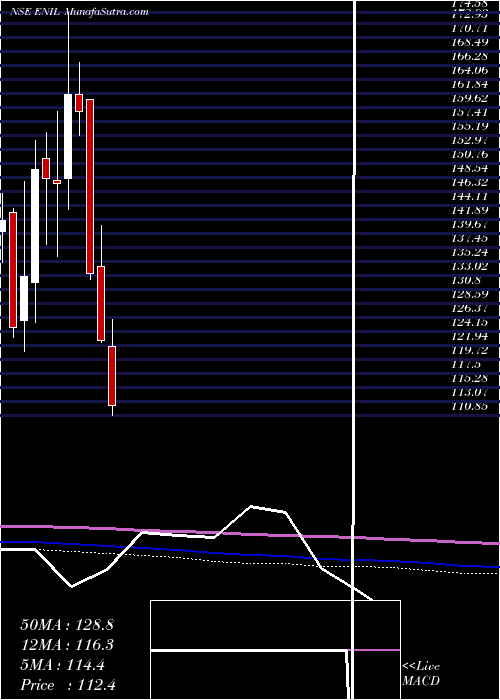Click the last red candle near 113
The width and height of the screenshot is (500, 700).
[x=112, y=376]
